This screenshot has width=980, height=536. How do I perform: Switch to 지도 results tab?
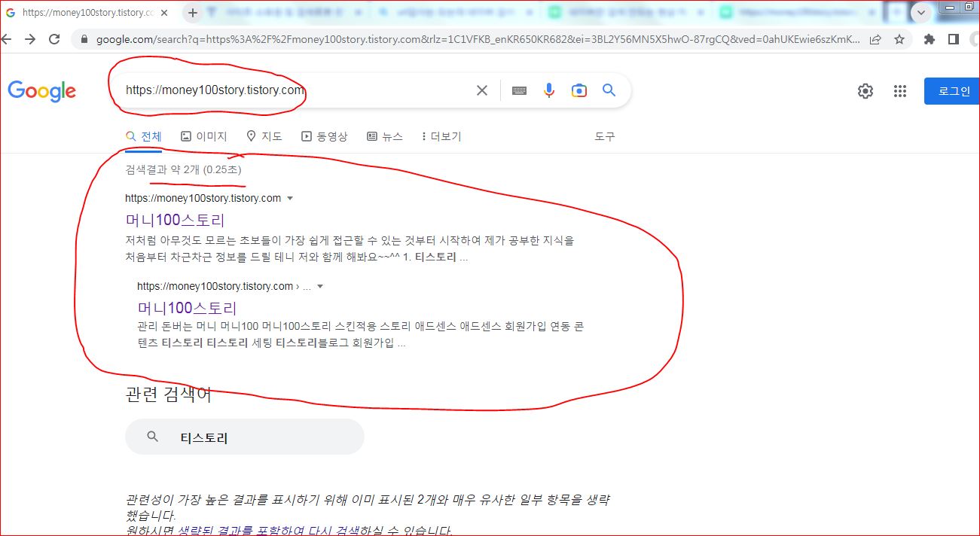click(x=264, y=136)
